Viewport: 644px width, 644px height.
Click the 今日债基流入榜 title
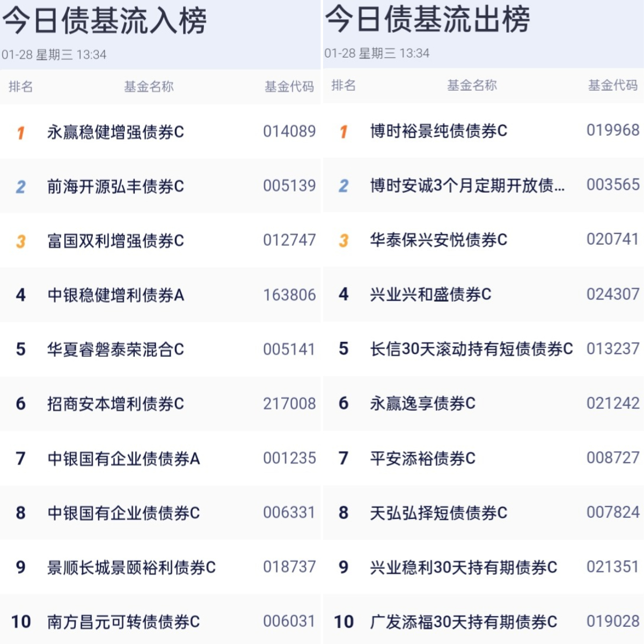click(105, 20)
